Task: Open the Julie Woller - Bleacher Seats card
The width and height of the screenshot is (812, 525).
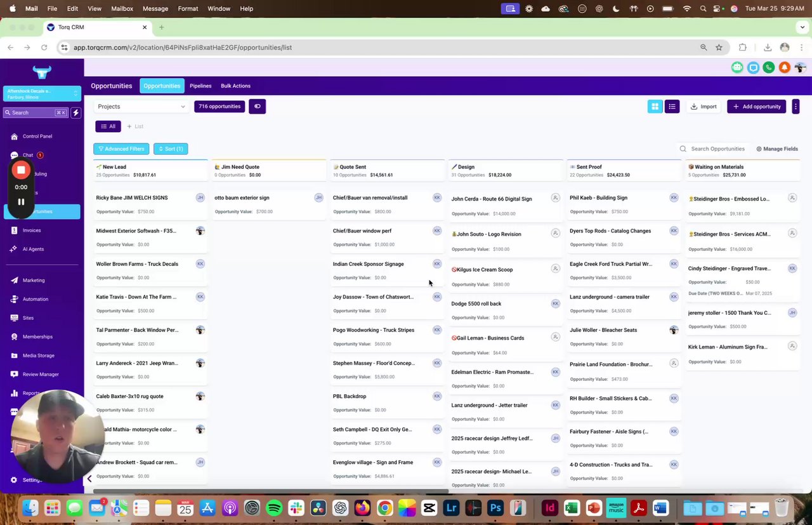Action: tap(623, 336)
